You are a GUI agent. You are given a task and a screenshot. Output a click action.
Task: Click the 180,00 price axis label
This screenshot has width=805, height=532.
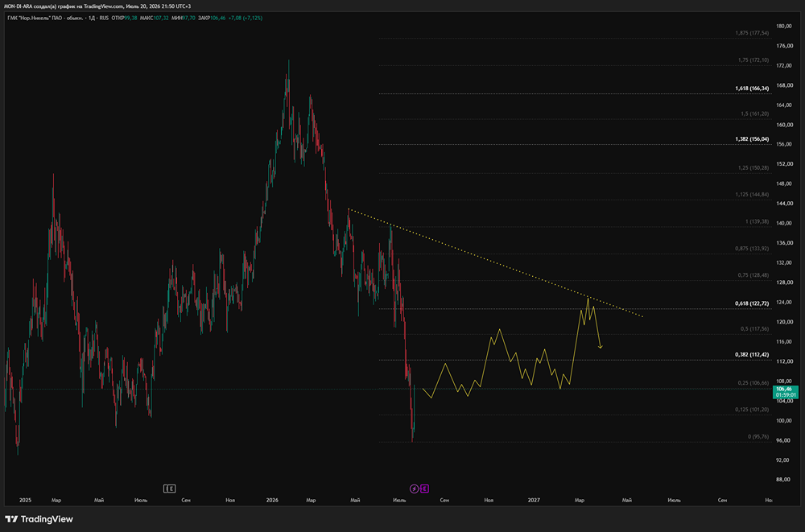784,27
